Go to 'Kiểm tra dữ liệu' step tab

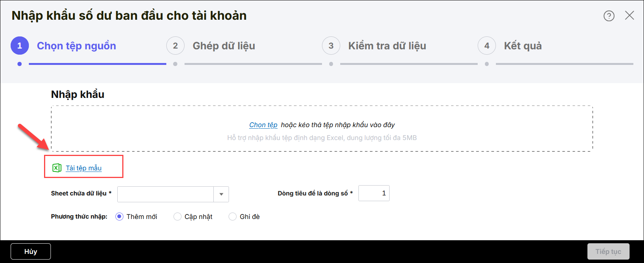pyautogui.click(x=387, y=46)
